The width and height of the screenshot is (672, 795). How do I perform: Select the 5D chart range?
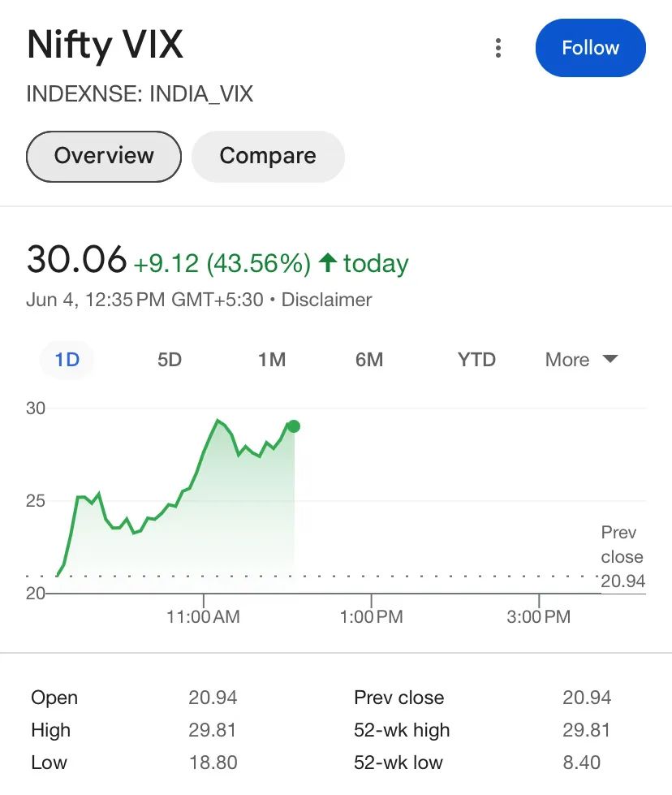170,360
